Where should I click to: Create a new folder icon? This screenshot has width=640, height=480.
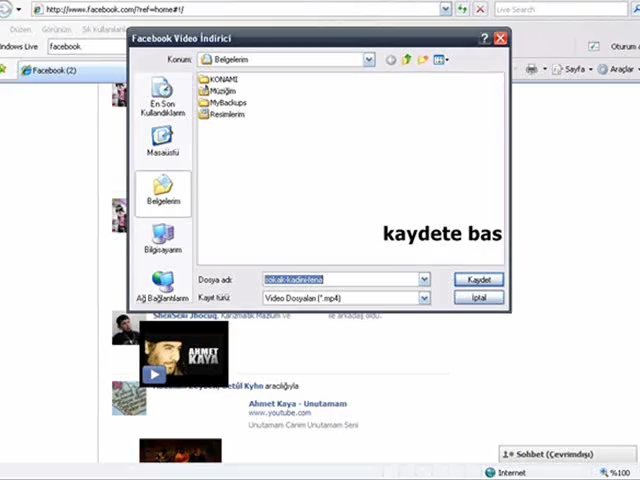422,60
